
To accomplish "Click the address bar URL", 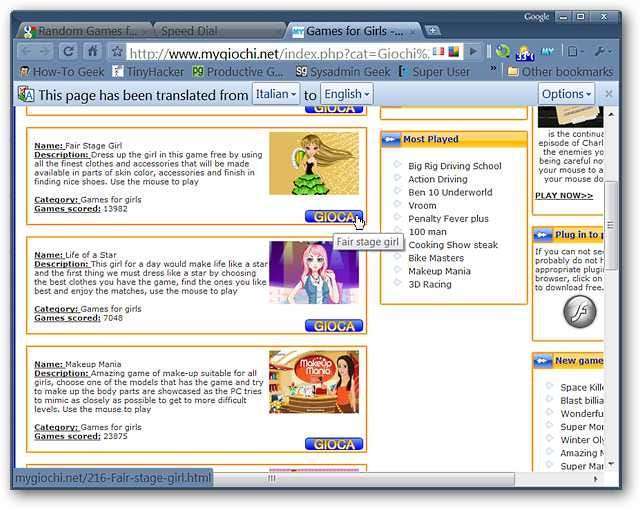I will 279,53.
